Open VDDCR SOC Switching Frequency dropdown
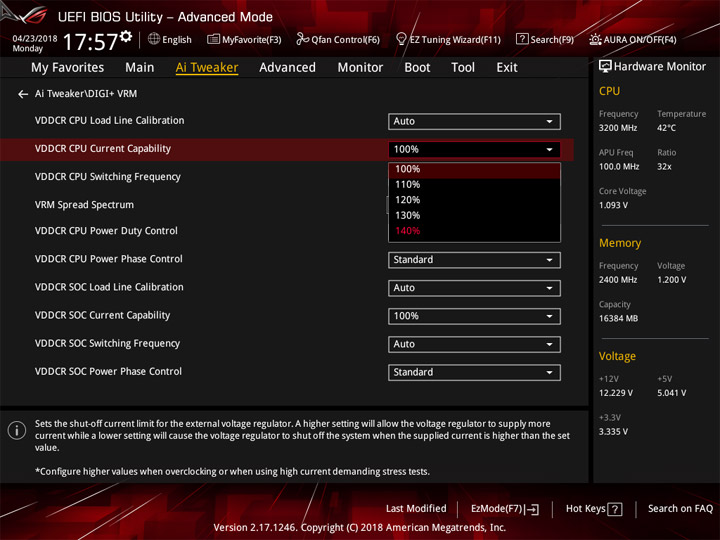The height and width of the screenshot is (540, 720). click(474, 344)
